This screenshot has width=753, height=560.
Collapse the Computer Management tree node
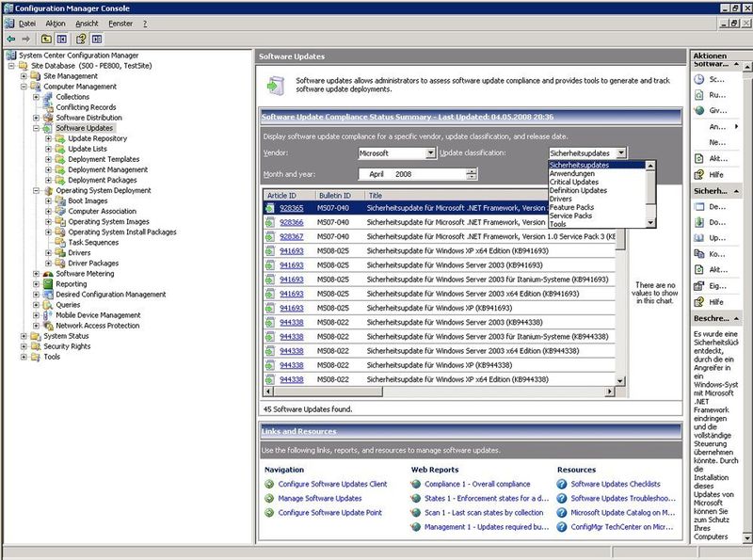24,87
